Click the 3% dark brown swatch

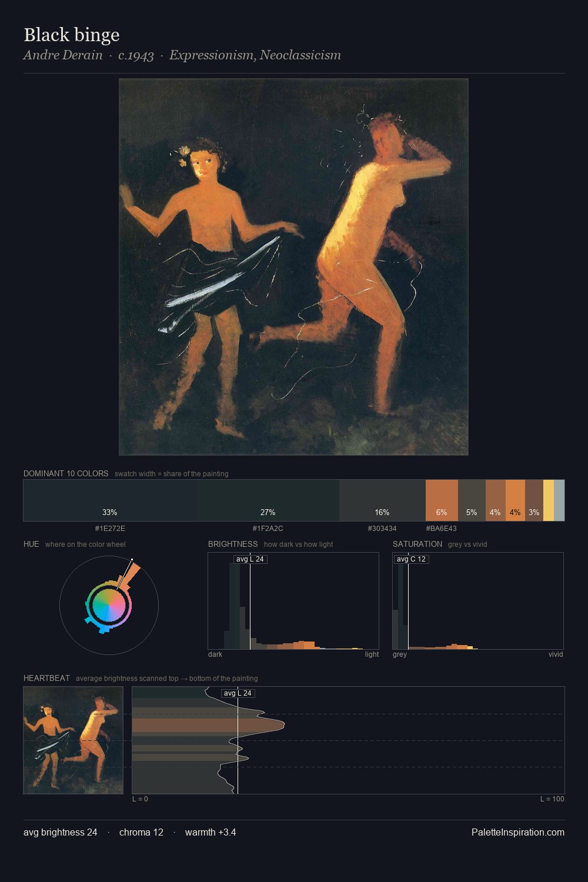pyautogui.click(x=534, y=500)
